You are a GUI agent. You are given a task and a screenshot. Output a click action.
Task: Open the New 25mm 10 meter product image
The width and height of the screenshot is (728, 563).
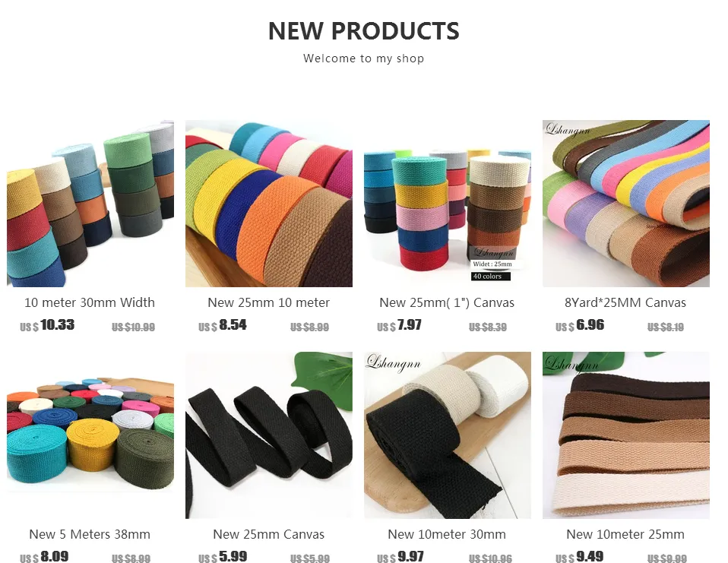pos(269,204)
